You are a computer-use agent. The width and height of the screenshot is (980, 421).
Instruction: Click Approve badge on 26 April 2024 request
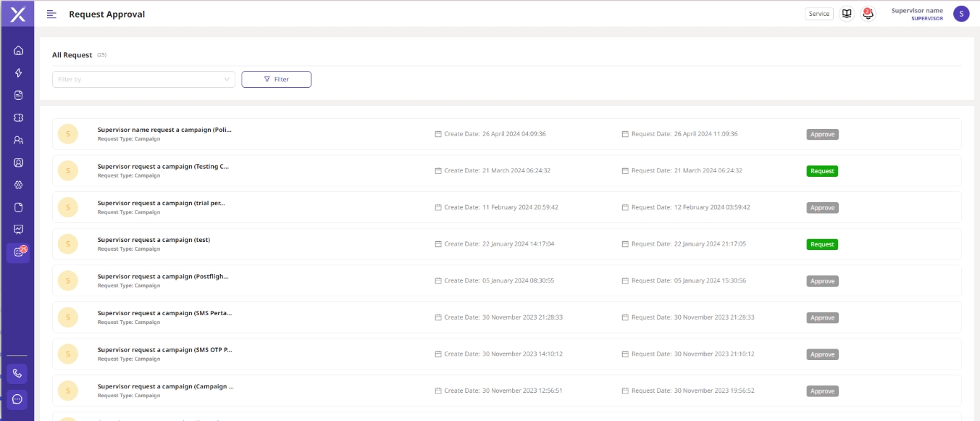(822, 134)
